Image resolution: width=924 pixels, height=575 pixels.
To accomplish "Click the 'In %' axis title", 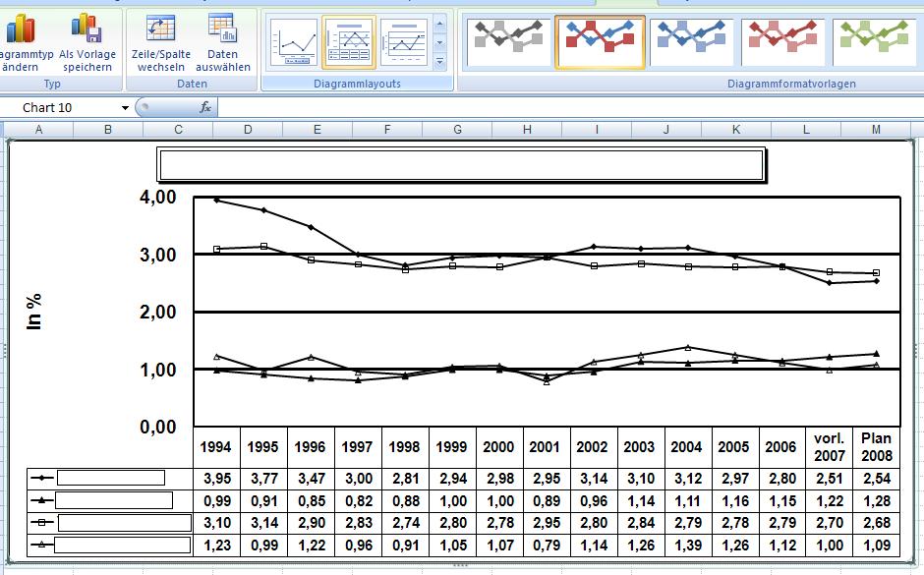I will pyautogui.click(x=34, y=310).
